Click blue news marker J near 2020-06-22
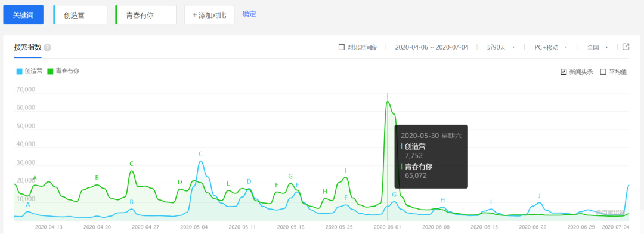 (539, 195)
